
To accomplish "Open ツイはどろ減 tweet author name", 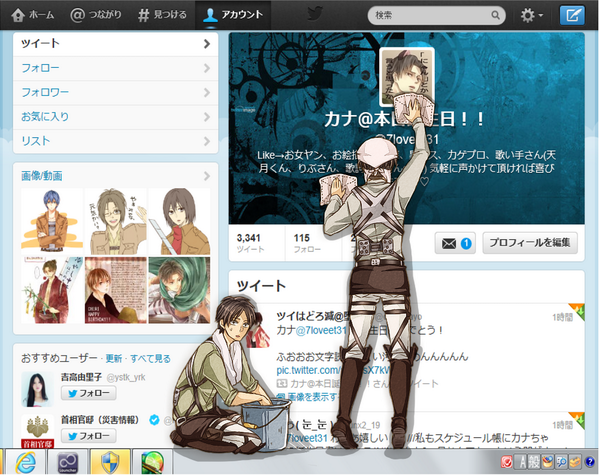I will point(313,316).
